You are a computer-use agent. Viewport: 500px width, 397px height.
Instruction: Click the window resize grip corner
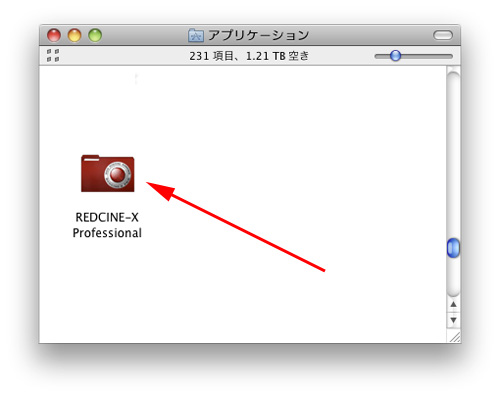[454, 337]
